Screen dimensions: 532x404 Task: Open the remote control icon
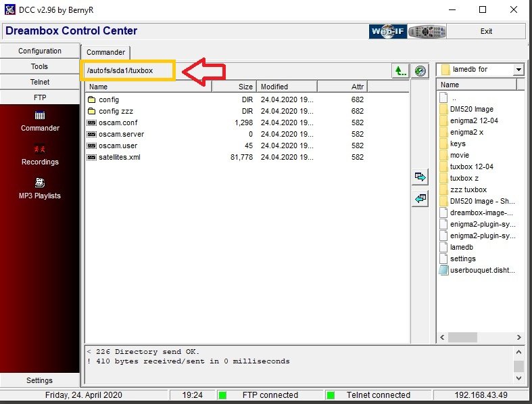click(x=427, y=32)
